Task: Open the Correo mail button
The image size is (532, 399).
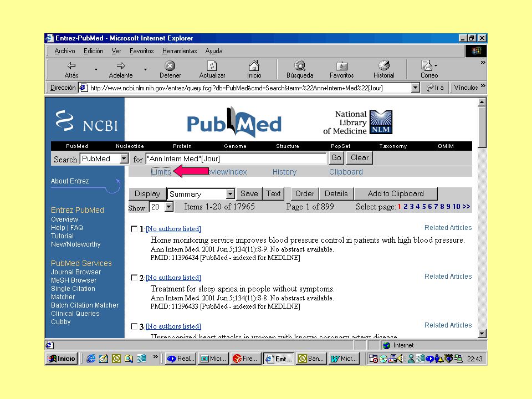Action: (429, 70)
